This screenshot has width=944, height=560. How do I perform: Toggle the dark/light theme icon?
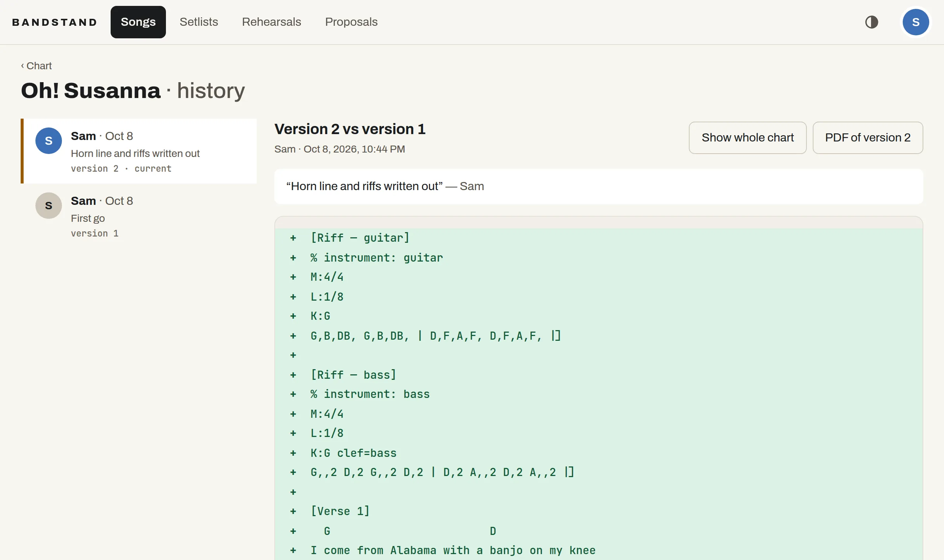click(x=871, y=22)
